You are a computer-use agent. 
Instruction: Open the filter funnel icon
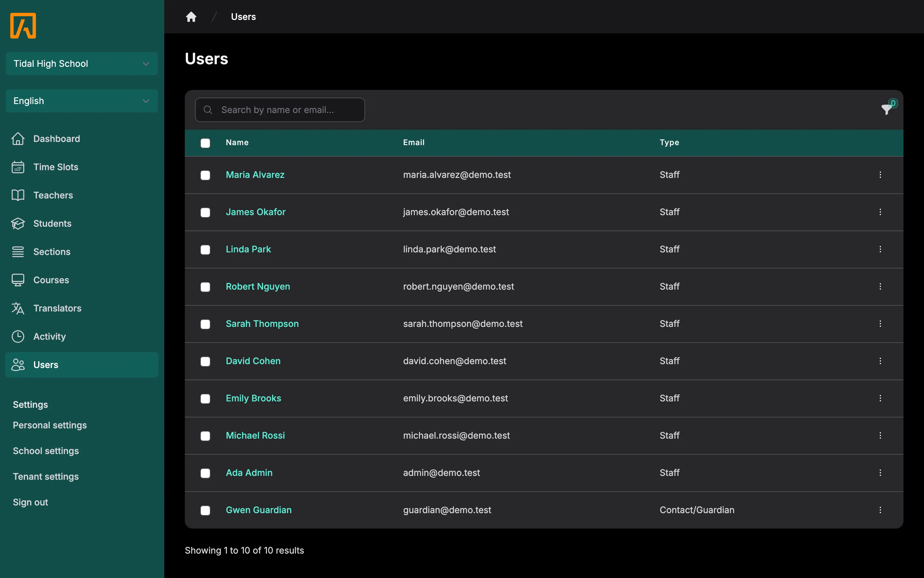(x=886, y=109)
